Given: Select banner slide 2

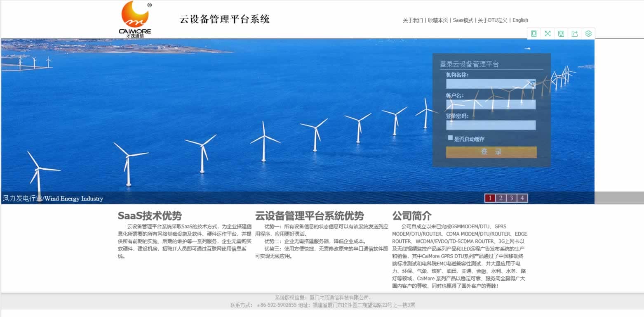Looking at the screenshot, I should point(501,199).
